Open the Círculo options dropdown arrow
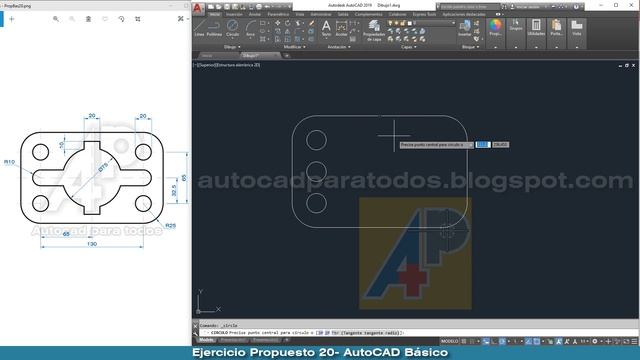 click(232, 39)
